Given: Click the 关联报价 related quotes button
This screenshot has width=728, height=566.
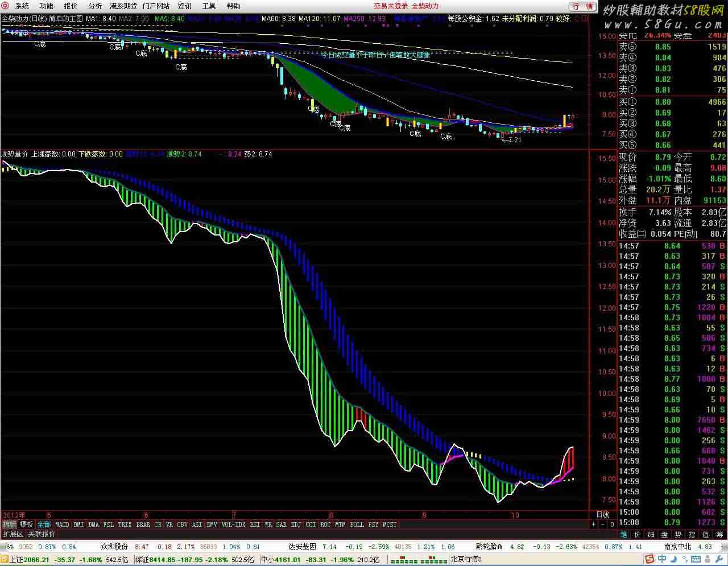Looking at the screenshot, I should pos(42,534).
